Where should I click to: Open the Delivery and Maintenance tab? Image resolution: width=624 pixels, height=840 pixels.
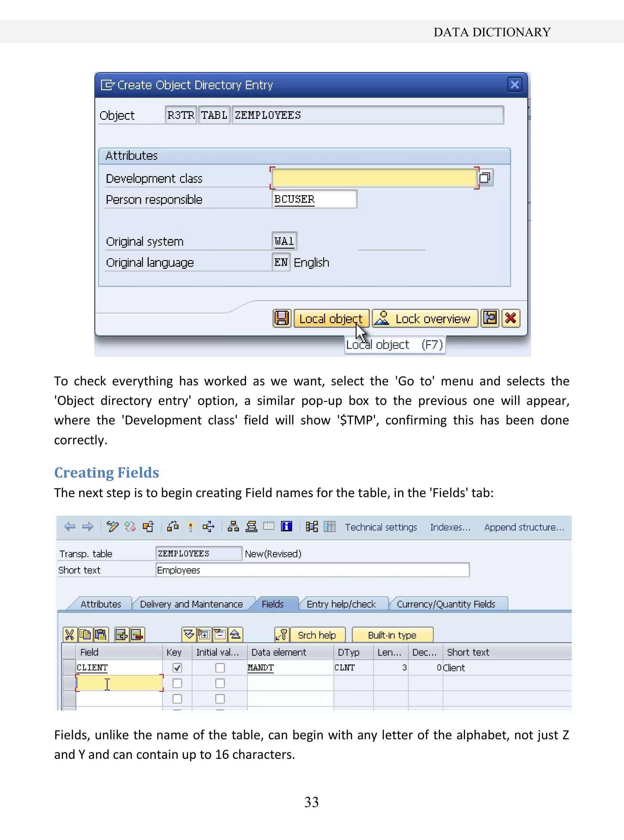(x=191, y=604)
